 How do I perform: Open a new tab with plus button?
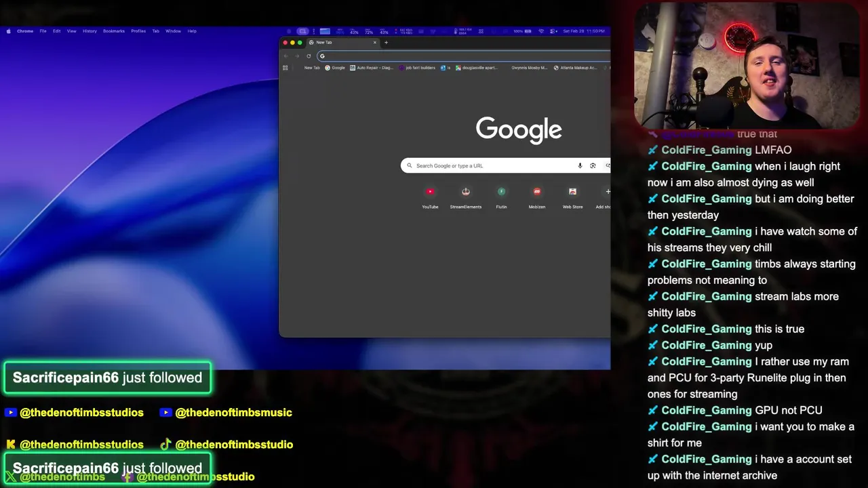tap(387, 43)
